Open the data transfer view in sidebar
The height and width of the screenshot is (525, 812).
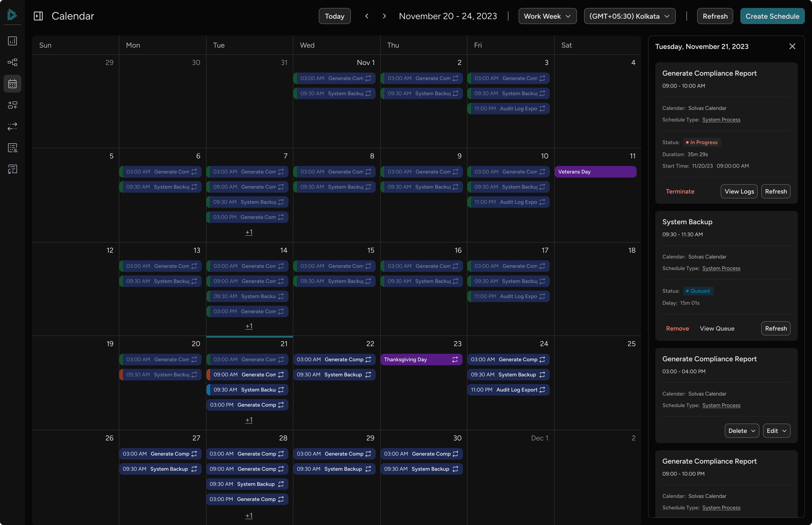13,127
